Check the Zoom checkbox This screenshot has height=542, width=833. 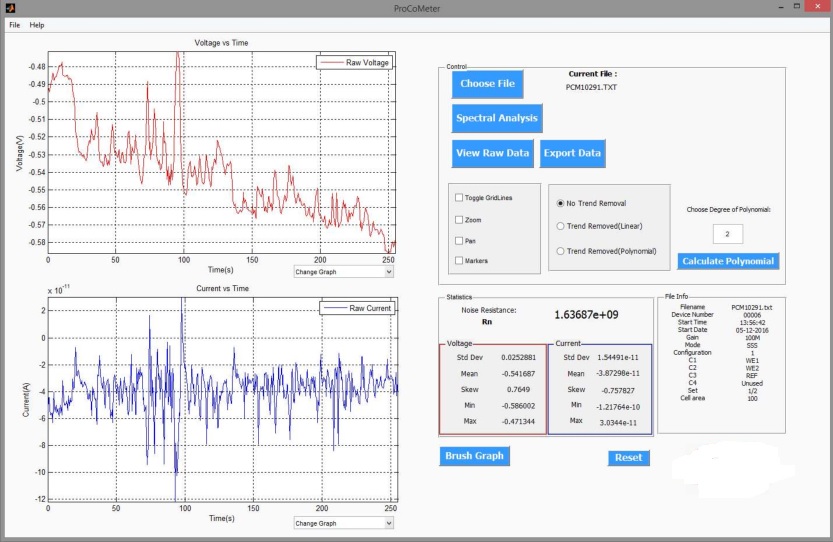click(459, 220)
